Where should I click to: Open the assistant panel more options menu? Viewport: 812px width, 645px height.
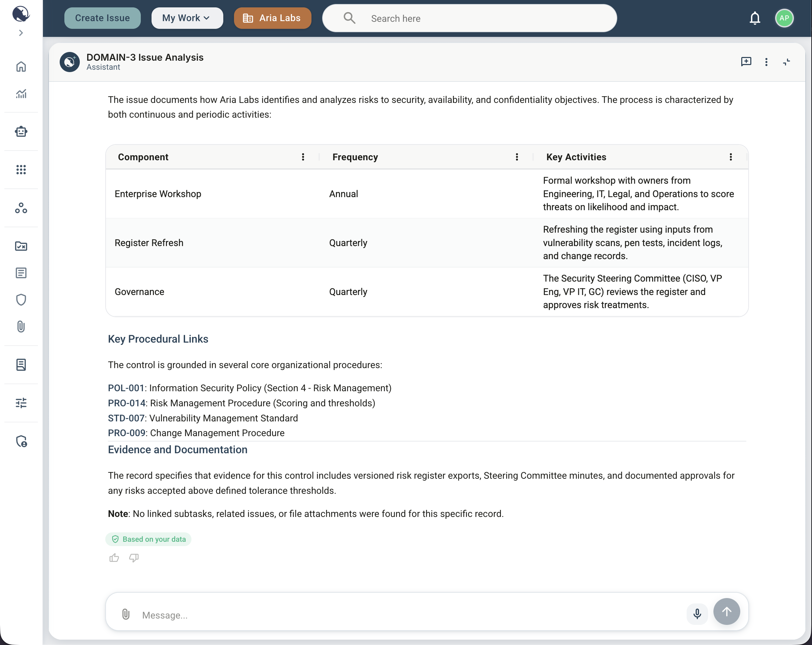click(766, 62)
